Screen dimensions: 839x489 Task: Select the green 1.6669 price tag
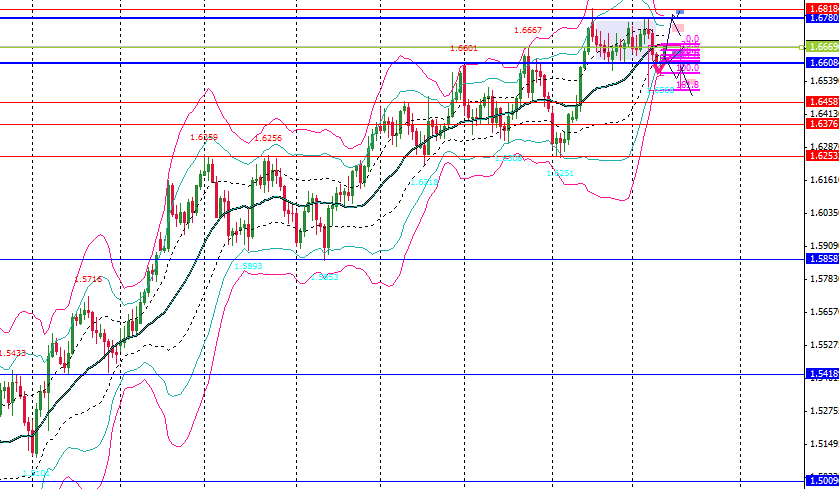(822, 47)
